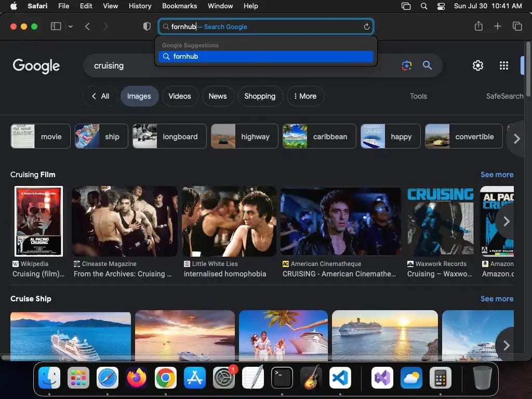Open the privacy report shield icon

coord(147,26)
